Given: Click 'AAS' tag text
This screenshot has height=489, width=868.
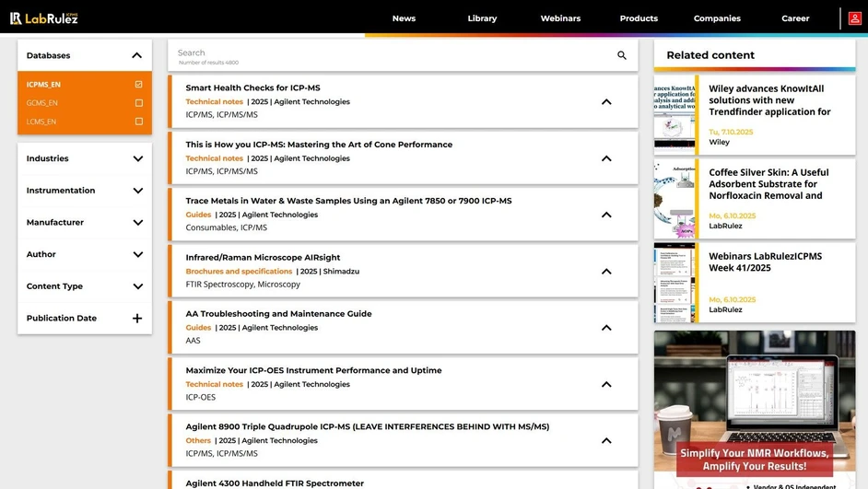Looking at the screenshot, I should (x=193, y=341).
